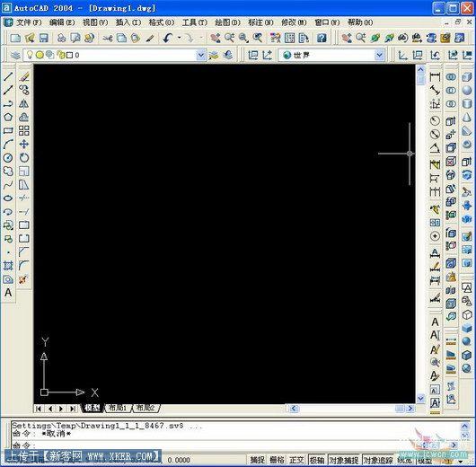The image size is (476, 467).
Task: Toggle 极轴 (Polar) in status bar
Action: pyautogui.click(x=317, y=460)
